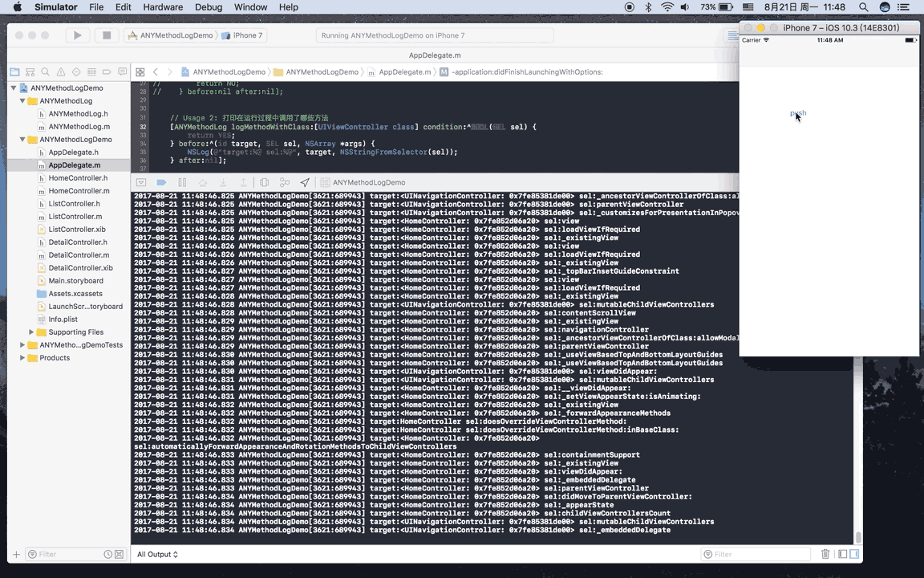
Task: Open the Breakpoint navigator icon
Action: click(x=107, y=72)
